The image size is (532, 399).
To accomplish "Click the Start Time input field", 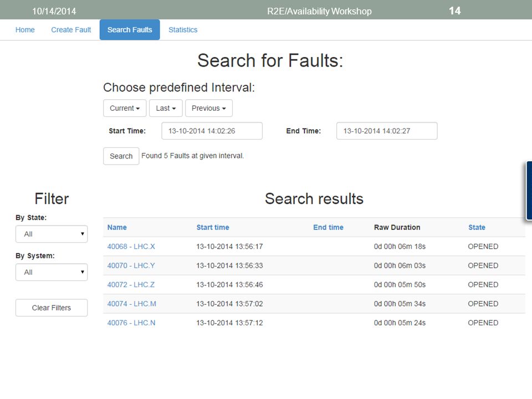I will click(x=212, y=131).
